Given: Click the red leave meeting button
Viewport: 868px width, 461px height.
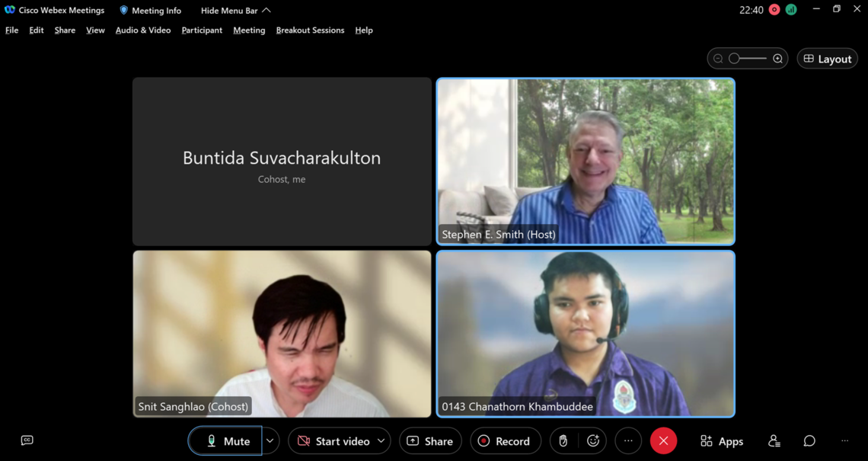Looking at the screenshot, I should tap(663, 441).
